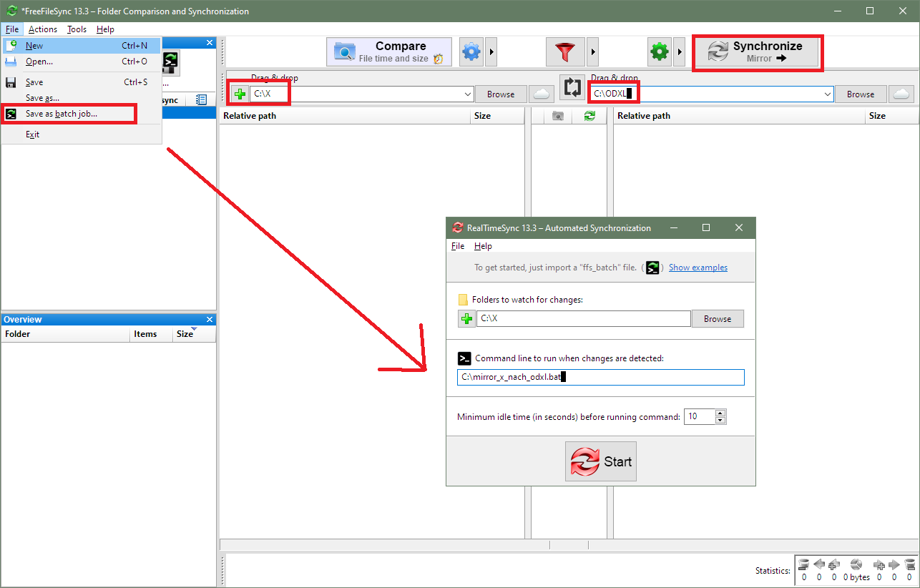920x588 pixels.
Task: Open RealTimeSync File menu
Action: pos(458,246)
